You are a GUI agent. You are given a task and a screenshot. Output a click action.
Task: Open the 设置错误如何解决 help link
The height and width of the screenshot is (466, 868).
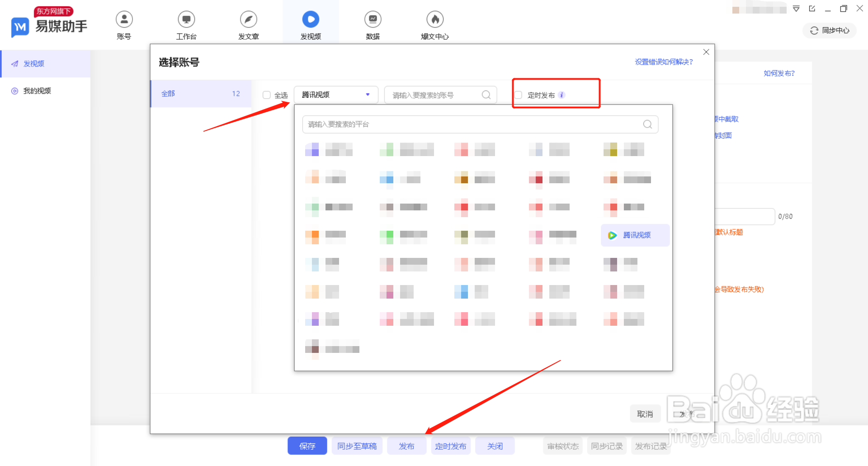point(663,62)
